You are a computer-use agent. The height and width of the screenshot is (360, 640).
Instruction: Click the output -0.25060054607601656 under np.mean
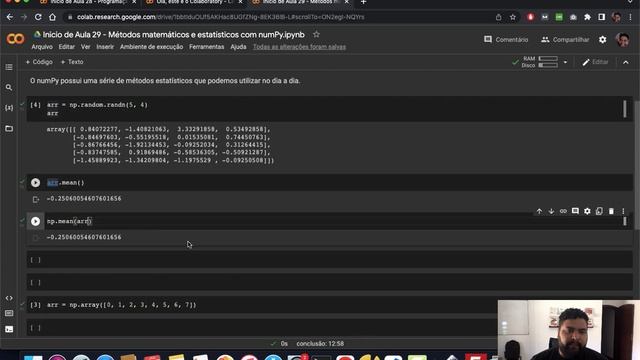tap(84, 237)
